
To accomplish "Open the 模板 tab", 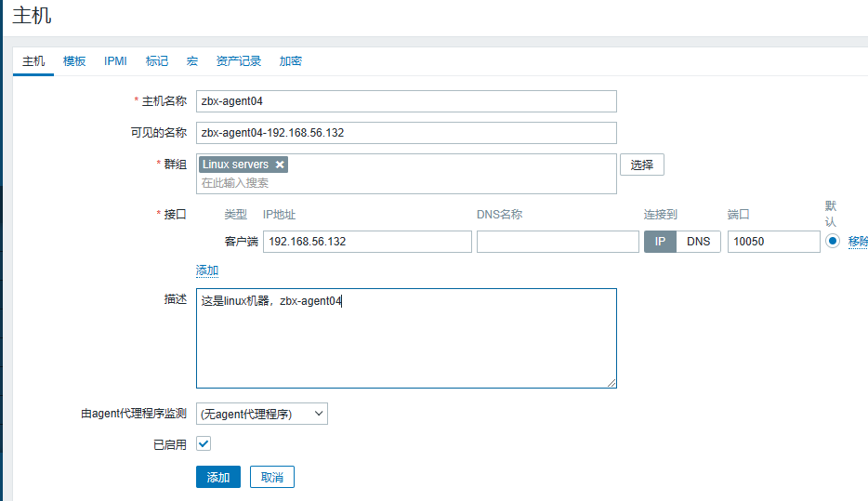I will tap(74, 61).
